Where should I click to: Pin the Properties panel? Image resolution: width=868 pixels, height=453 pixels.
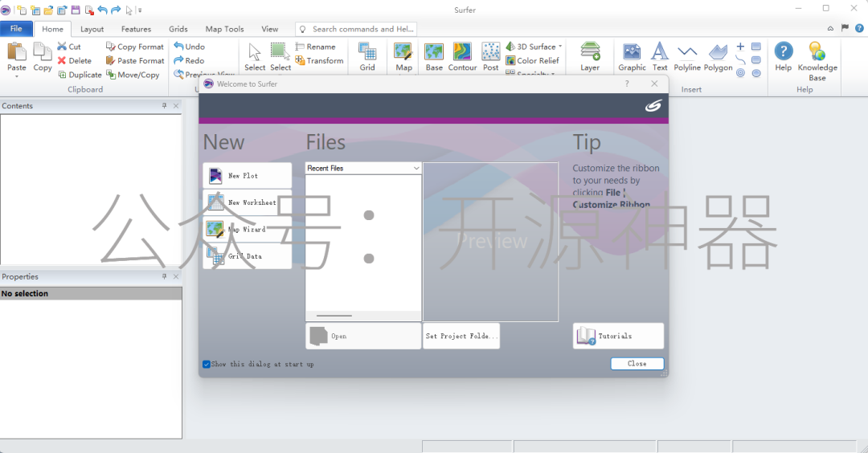pos(164,276)
